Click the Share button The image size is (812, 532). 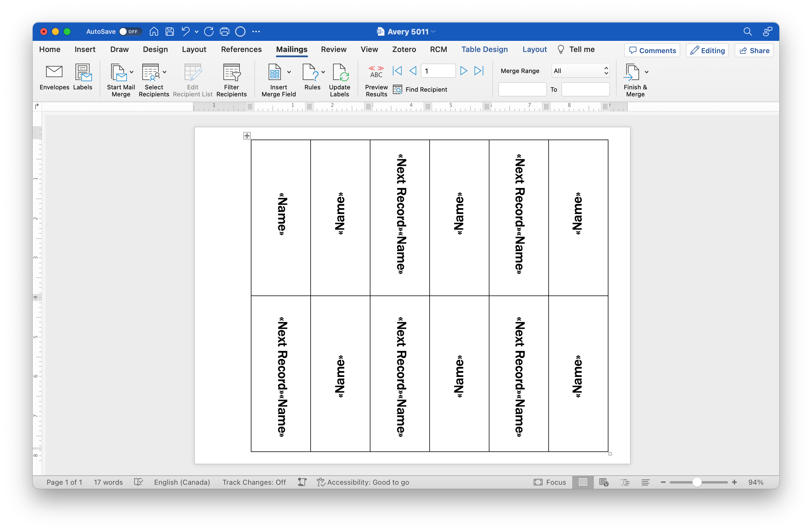point(754,50)
